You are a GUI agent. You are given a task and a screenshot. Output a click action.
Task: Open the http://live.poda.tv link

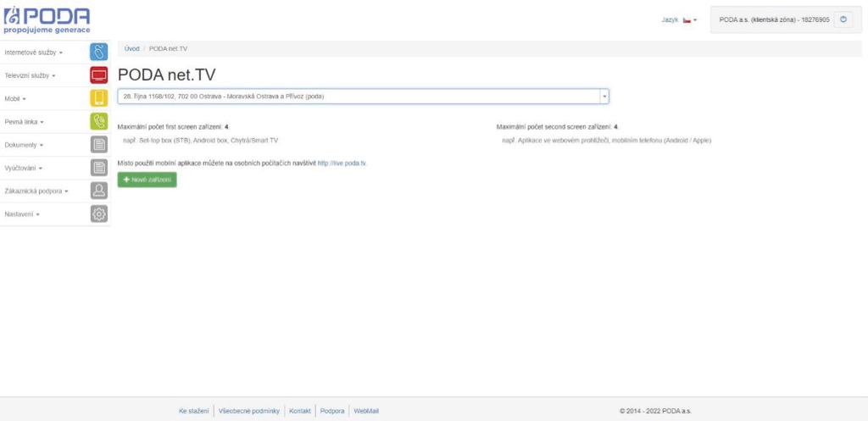(342, 163)
